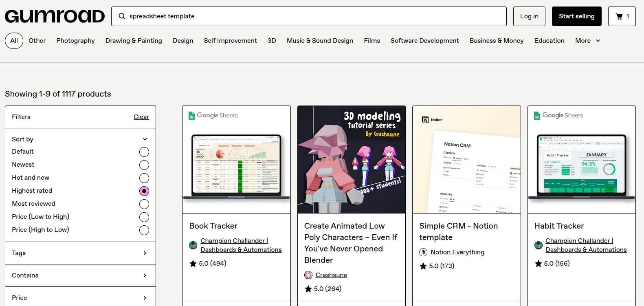Select the Newest sort option
This screenshot has height=306, width=644.
click(144, 165)
